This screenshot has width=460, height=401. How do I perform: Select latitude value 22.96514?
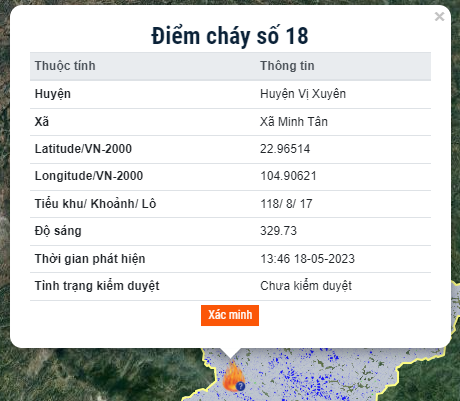285,149
